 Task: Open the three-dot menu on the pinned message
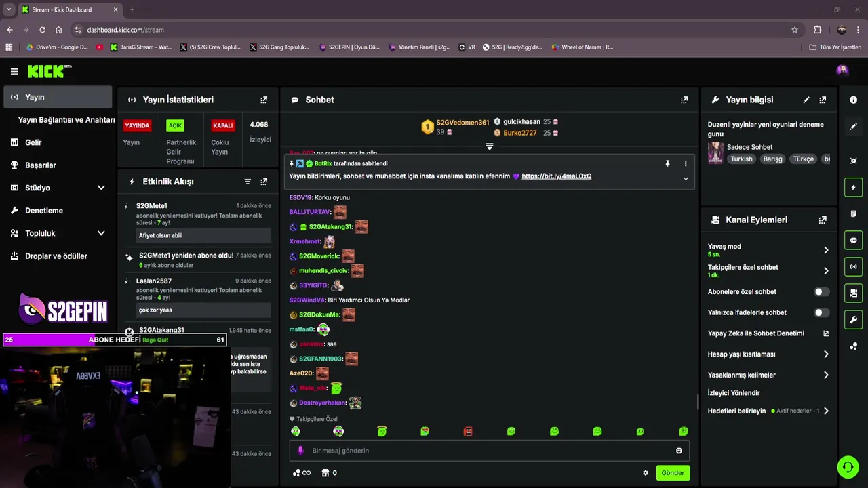[686, 163]
